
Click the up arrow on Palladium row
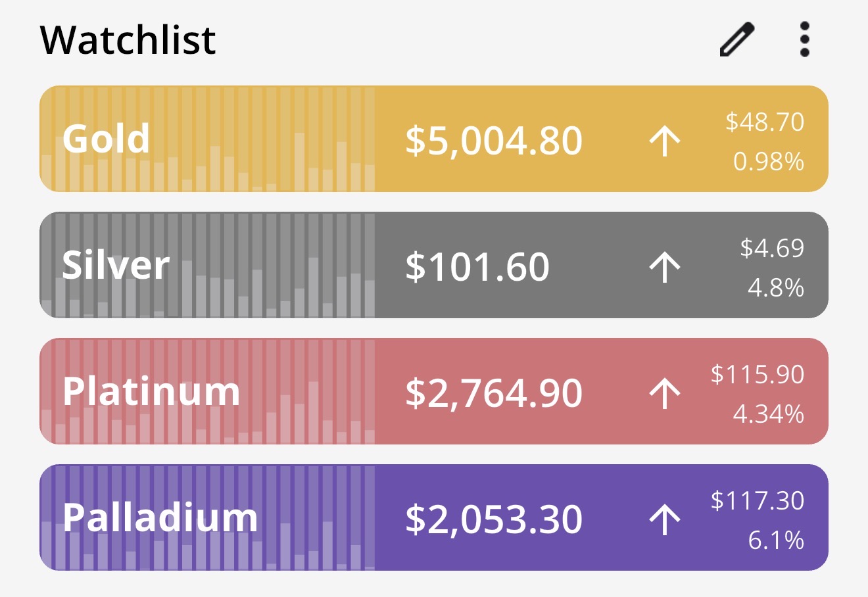tap(665, 519)
